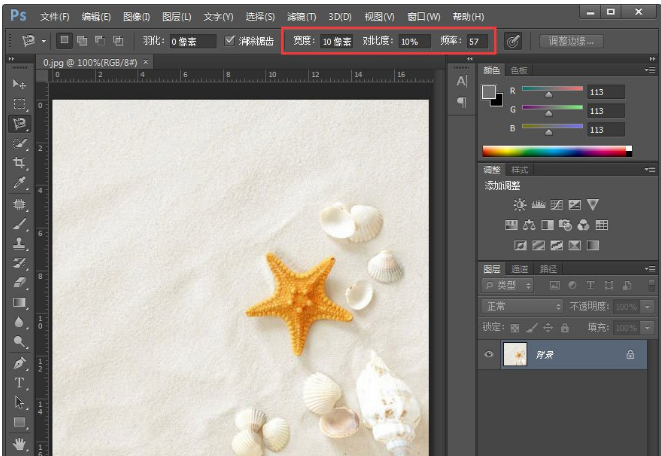Select the Hand tool
Image resolution: width=661 pixels, height=456 pixels.
[x=19, y=442]
